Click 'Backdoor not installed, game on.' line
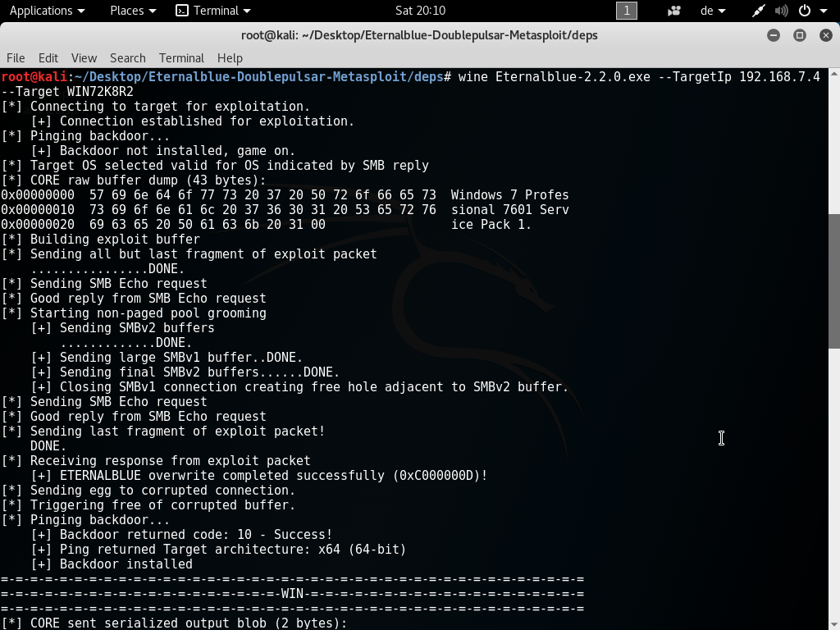Viewport: 840px width, 630px height. coord(163,151)
